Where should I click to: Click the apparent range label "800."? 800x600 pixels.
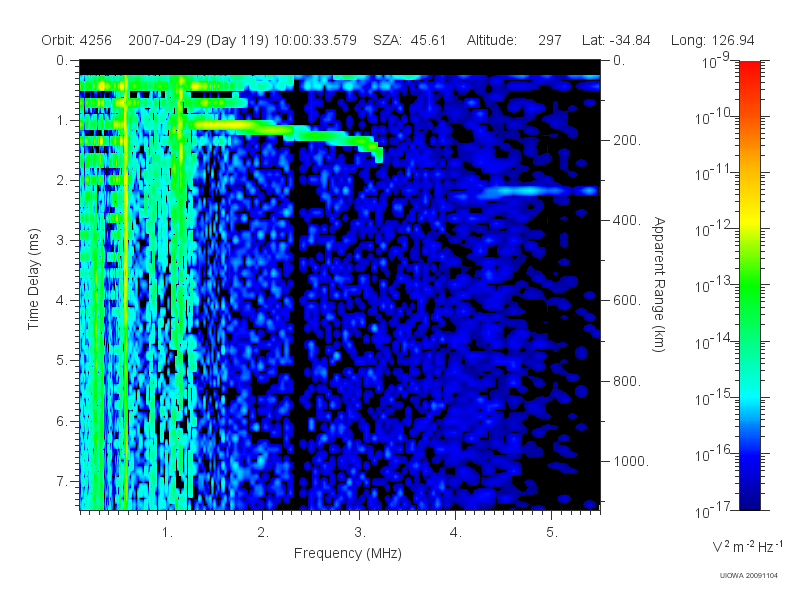click(627, 381)
